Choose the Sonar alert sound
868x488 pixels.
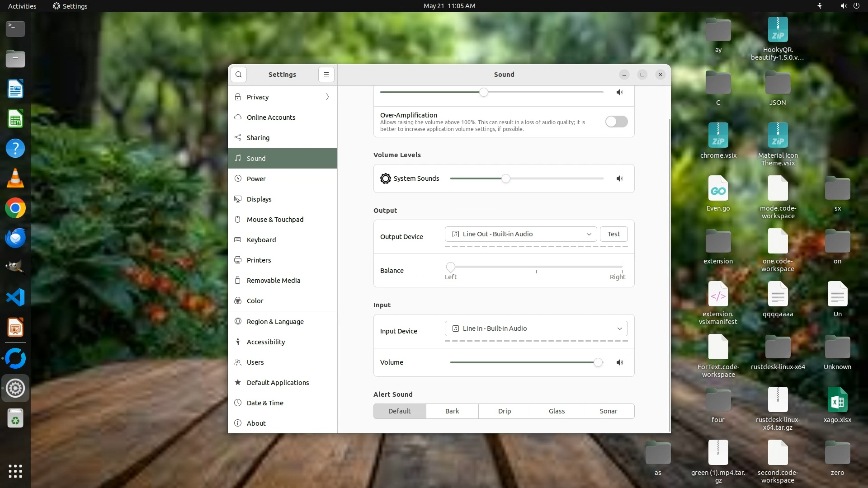[608, 411]
